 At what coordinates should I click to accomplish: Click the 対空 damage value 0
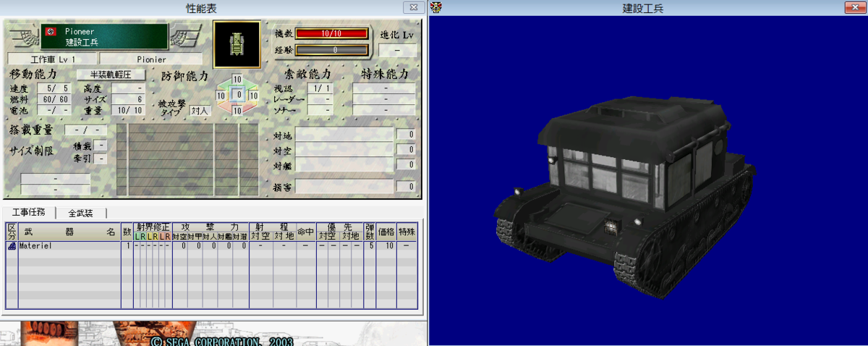406,150
